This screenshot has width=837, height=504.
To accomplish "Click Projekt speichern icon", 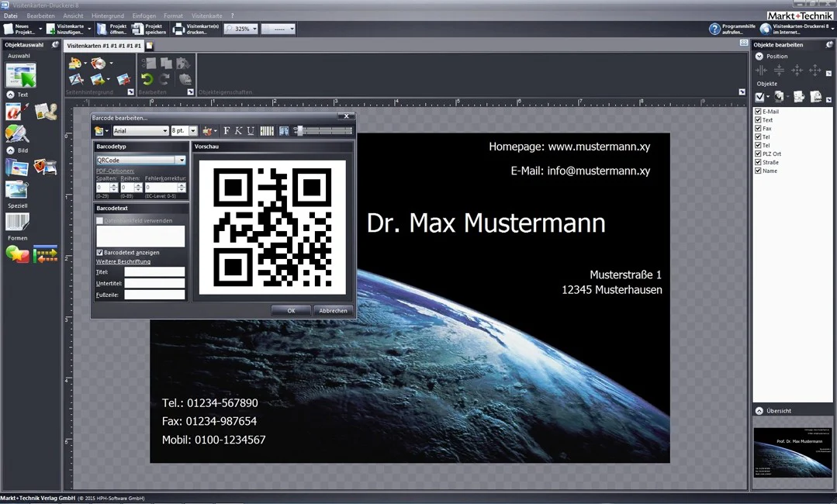I will point(138,29).
